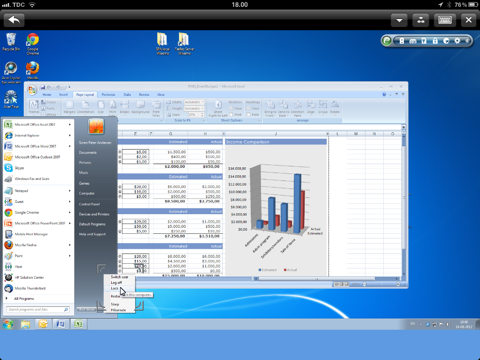The image size is (480, 360).
Task: Switch to Formulas ribbon tab
Action: tap(108, 95)
